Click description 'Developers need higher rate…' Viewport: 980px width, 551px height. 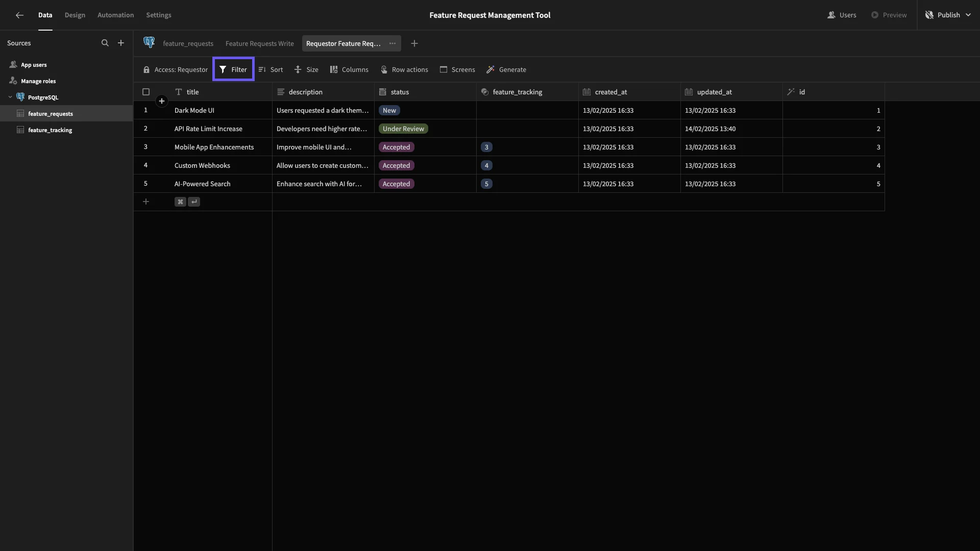pos(323,129)
